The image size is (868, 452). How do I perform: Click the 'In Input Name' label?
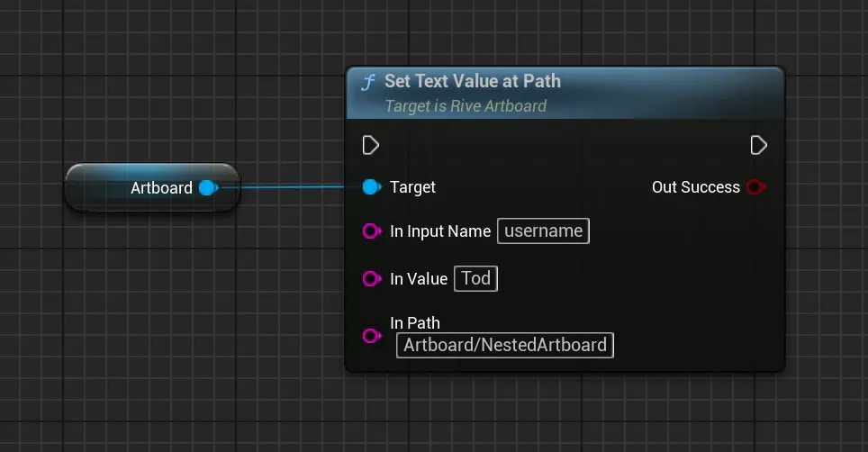click(440, 231)
